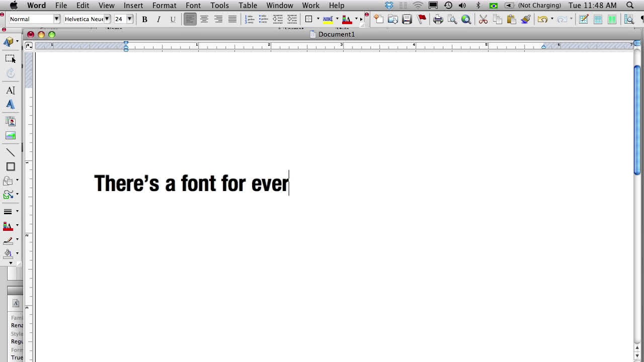Screen dimensions: 644x362
Task: Open the Undo history dropdown
Action: pos(552,19)
